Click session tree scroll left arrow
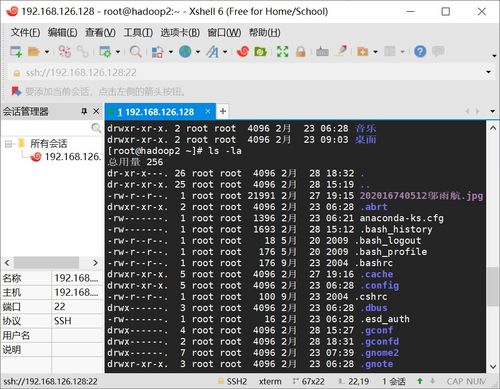 click(x=7, y=263)
